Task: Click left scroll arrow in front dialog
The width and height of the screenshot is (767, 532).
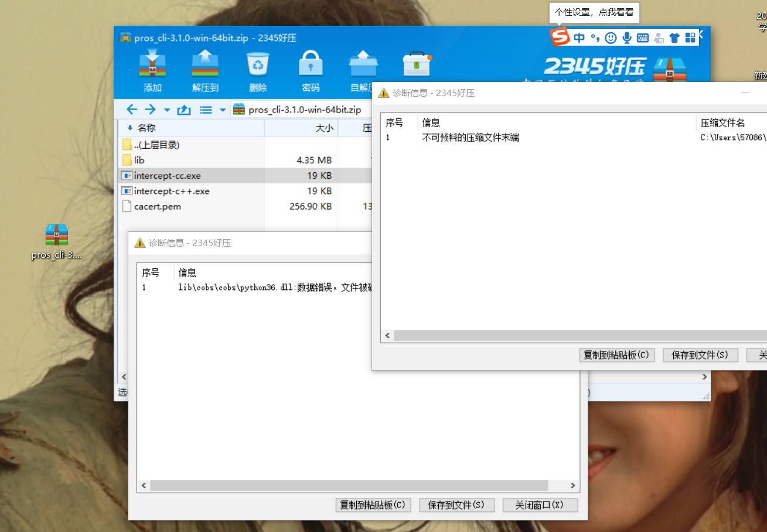Action: pyautogui.click(x=387, y=336)
